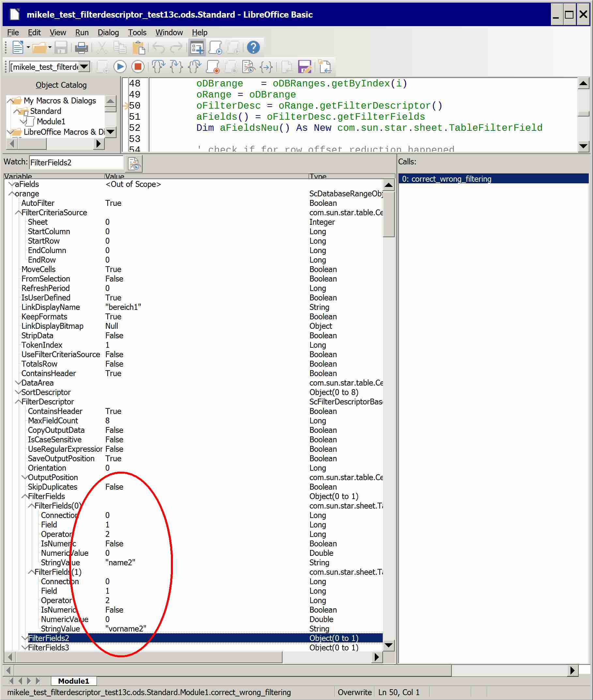Expand the FilterFields2 node
Image resolution: width=593 pixels, height=700 pixels.
[x=24, y=638]
